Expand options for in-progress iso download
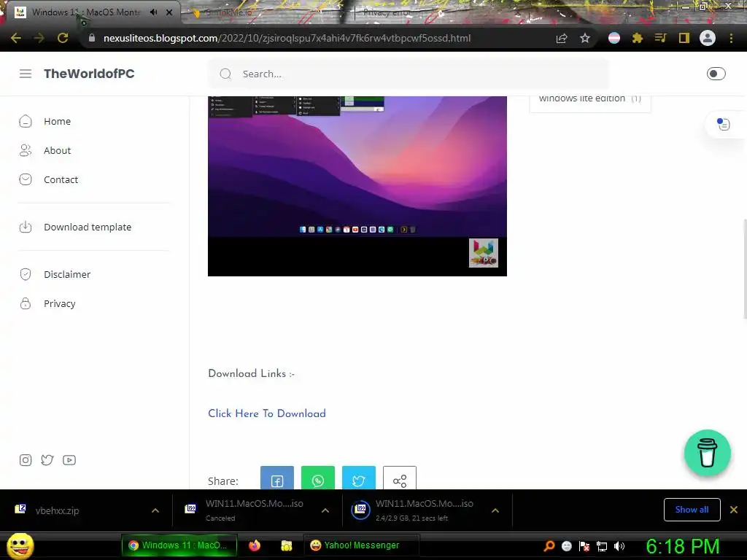747x560 pixels. (495, 510)
